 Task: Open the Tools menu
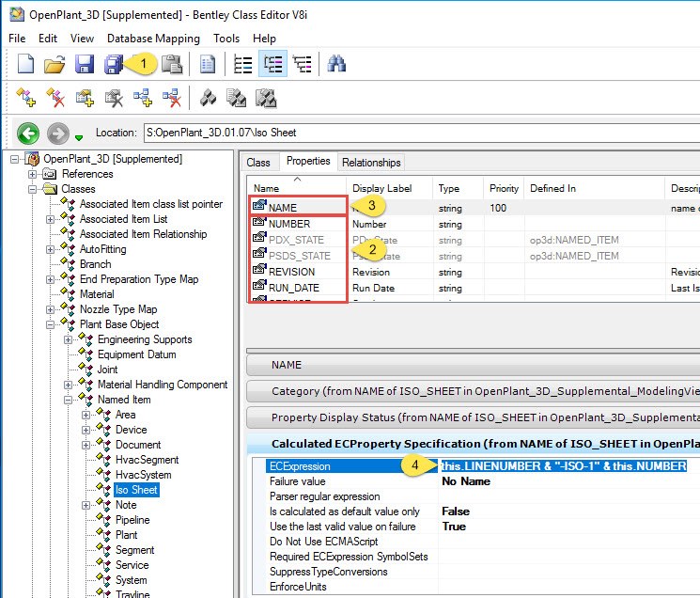[x=226, y=39]
